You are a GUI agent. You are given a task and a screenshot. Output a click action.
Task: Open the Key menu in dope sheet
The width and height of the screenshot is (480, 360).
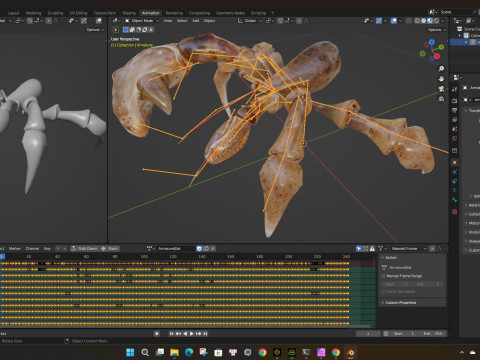[x=47, y=249]
